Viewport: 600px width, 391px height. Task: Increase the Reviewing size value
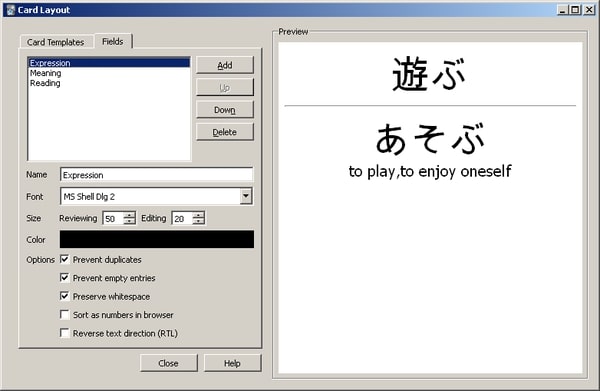130,215
